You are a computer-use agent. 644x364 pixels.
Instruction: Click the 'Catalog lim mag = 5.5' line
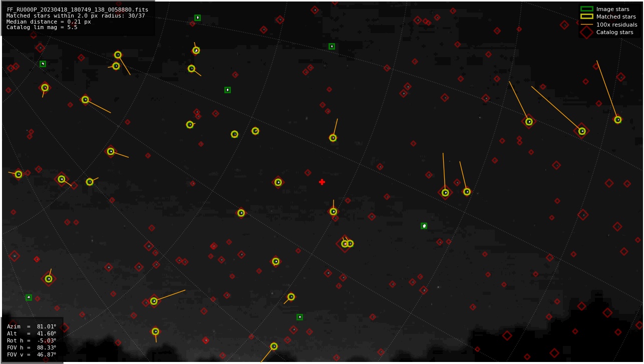coord(42,28)
